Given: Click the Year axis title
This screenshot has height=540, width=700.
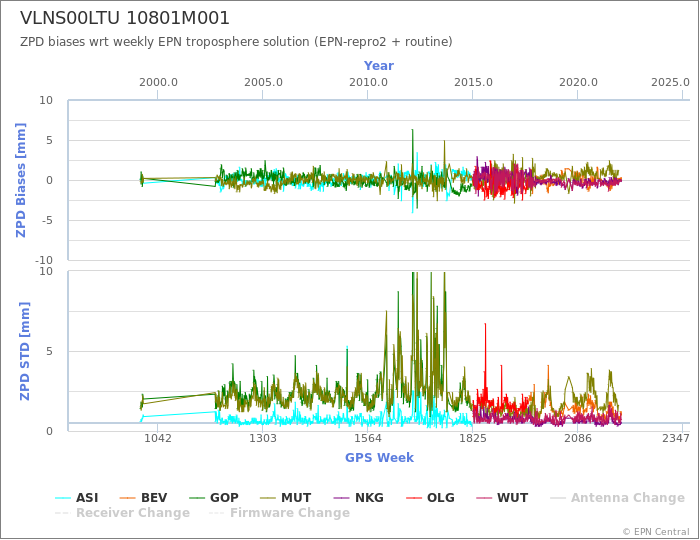Looking at the screenshot, I should 379,66.
